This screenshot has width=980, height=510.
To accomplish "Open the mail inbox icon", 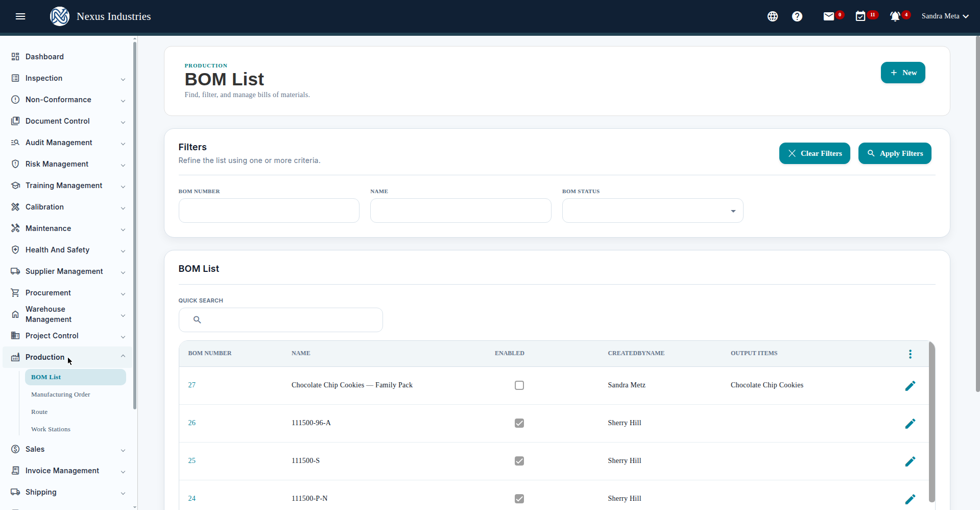I will (829, 16).
